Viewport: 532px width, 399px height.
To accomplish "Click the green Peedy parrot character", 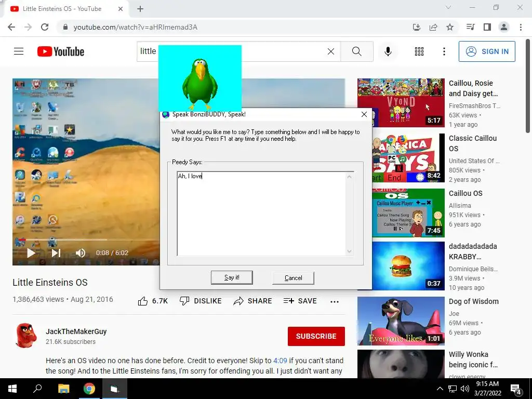I will [x=200, y=84].
